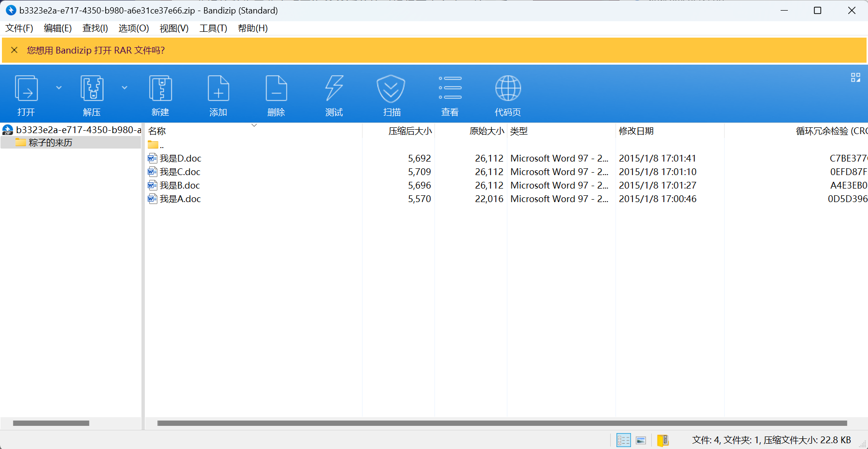868x449 pixels.
Task: Dismiss the yellow RAR notification bar
Action: (14, 50)
